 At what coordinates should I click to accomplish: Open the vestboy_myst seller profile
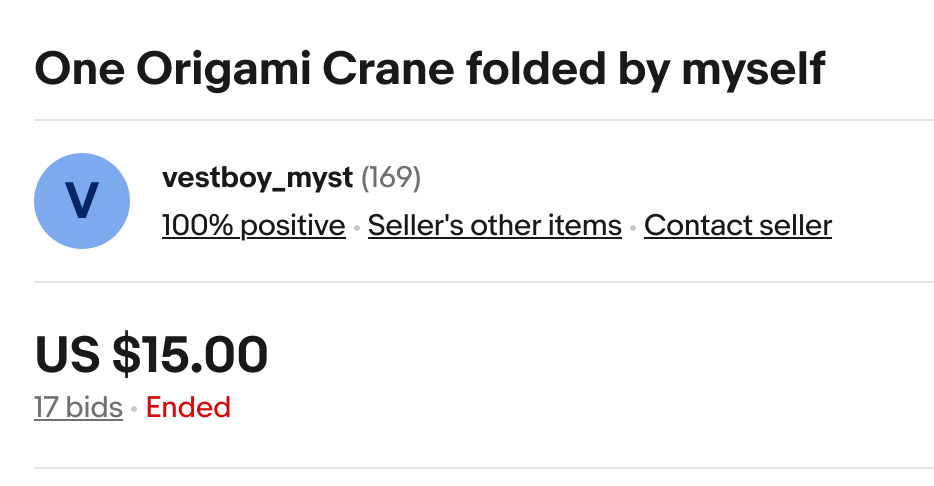coord(257,179)
